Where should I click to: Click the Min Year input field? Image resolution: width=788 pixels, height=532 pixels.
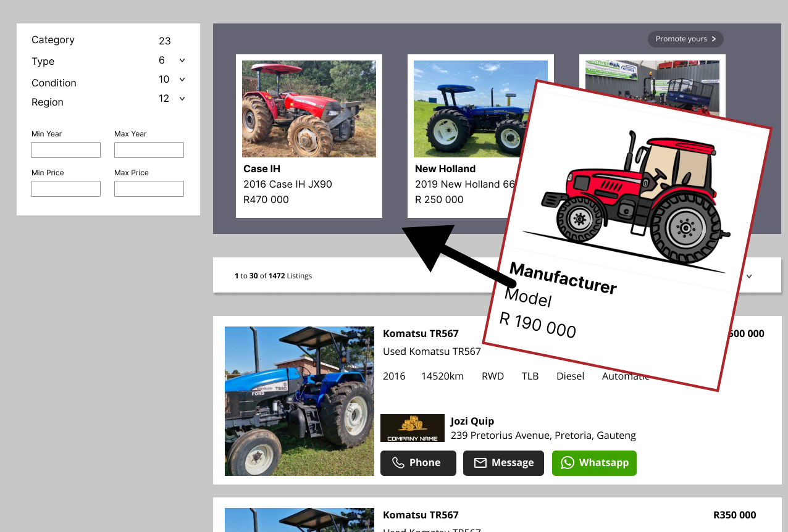tap(65, 150)
